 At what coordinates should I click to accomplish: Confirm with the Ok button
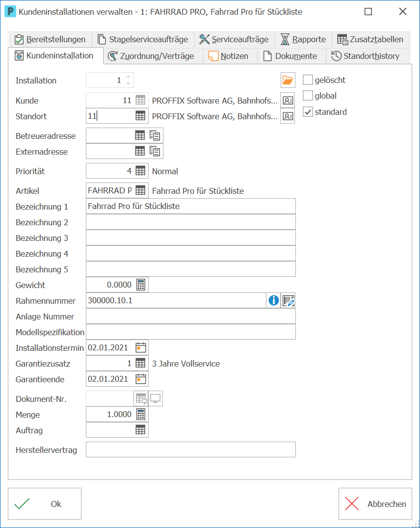click(45, 504)
